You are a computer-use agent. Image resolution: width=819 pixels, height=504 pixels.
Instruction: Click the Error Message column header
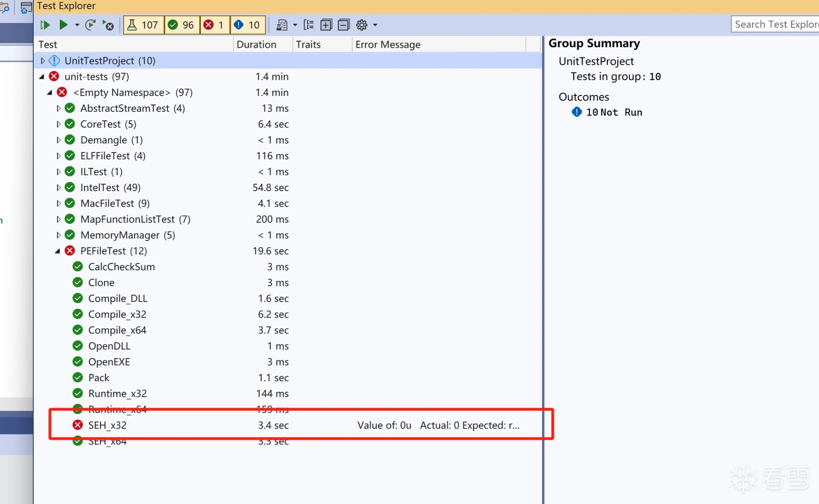(x=388, y=44)
